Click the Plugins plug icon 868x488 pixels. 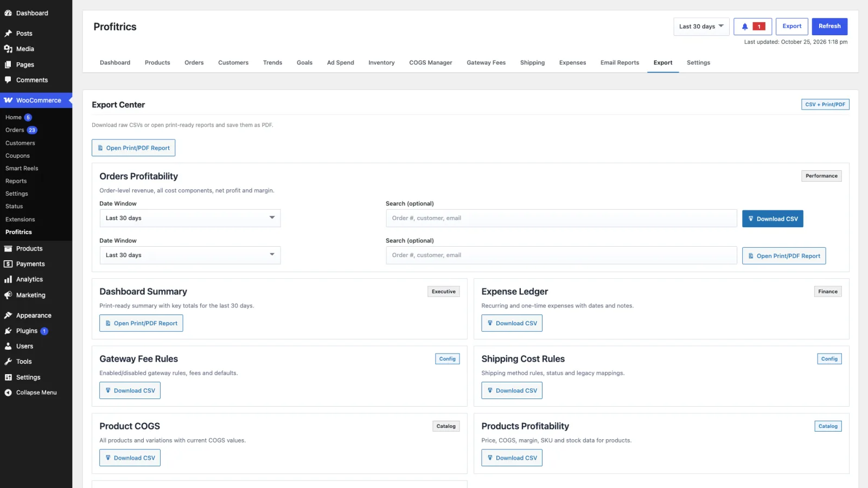pos(8,331)
